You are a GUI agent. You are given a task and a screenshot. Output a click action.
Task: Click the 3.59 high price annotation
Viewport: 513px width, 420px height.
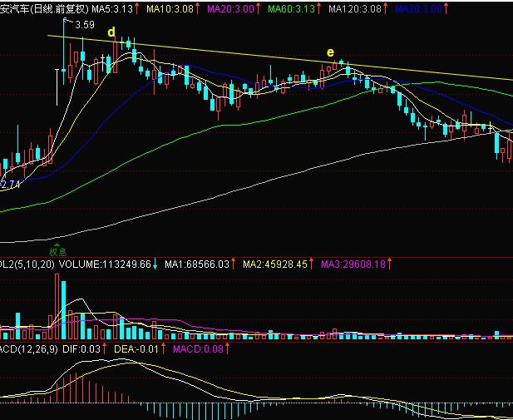coord(85,25)
